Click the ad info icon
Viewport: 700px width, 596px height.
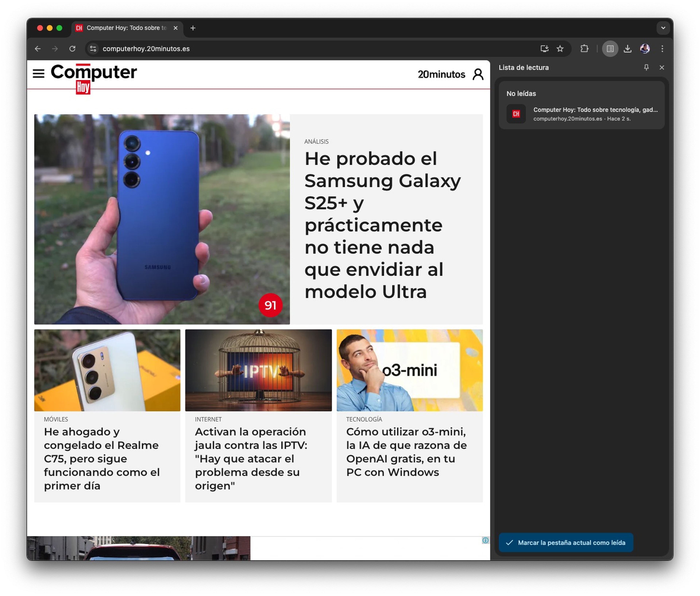485,540
